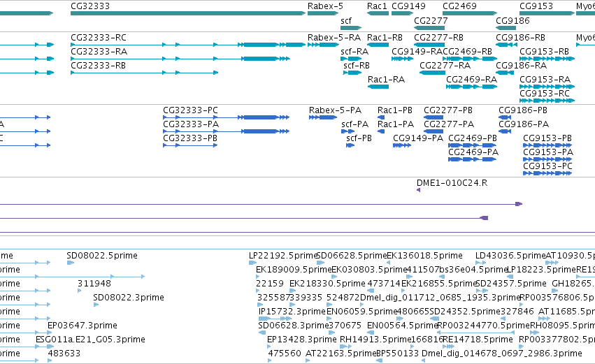Select the CG9186-PA protein label

point(524,124)
